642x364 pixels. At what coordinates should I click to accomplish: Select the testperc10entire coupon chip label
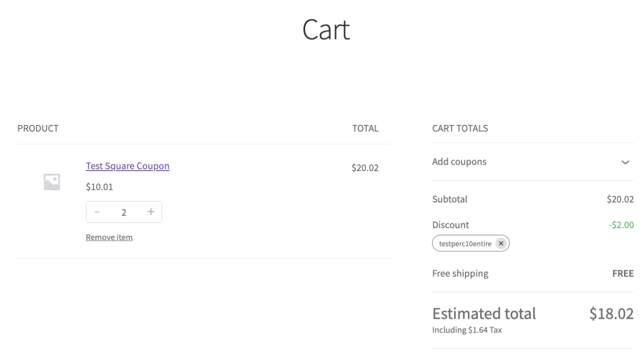(x=465, y=244)
